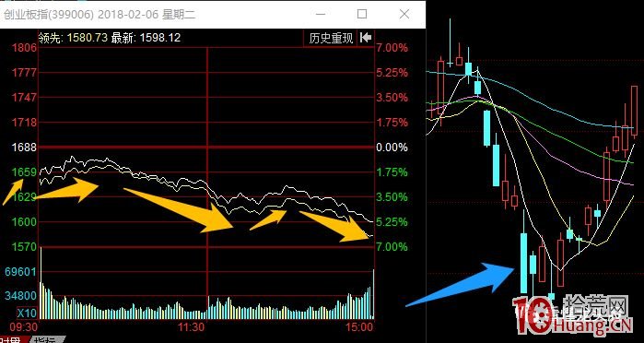This screenshot has height=343, width=644.
Task: Click the 11:30 time axis marker
Action: click(x=191, y=327)
